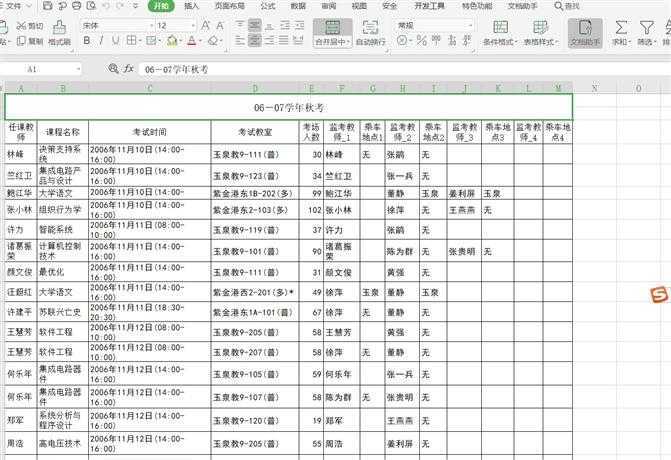Click the AutoSum (求和) sigma icon
The image size is (671, 460).
[x=621, y=27]
